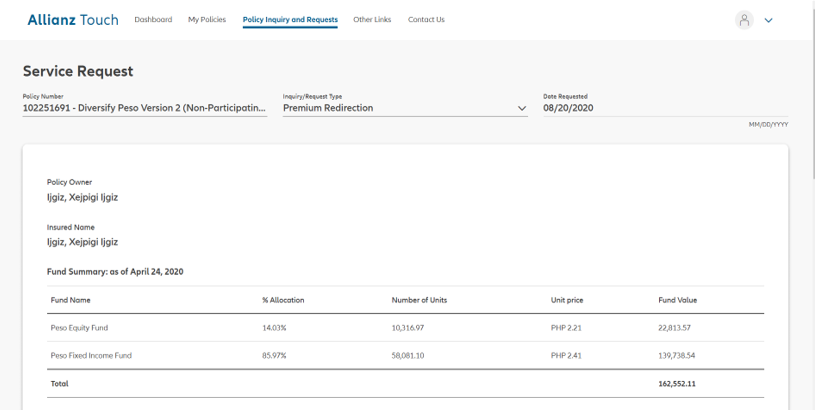Open My Policies in navigation
Screen dimensions: 815x410
tap(207, 20)
